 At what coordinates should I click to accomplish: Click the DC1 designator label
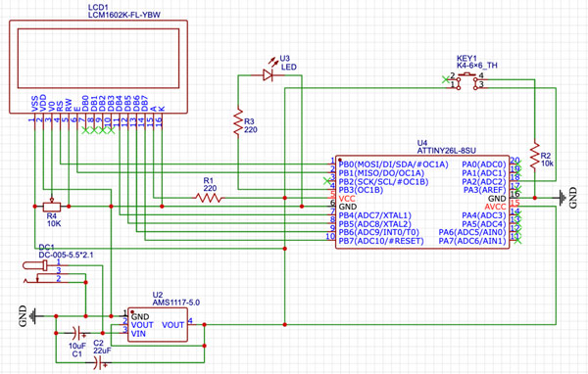click(x=46, y=247)
